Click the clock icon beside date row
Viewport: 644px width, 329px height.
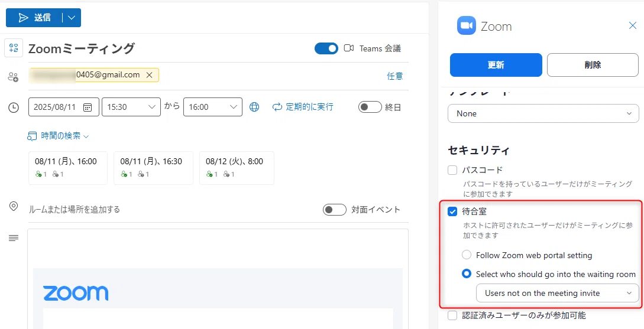coord(14,108)
